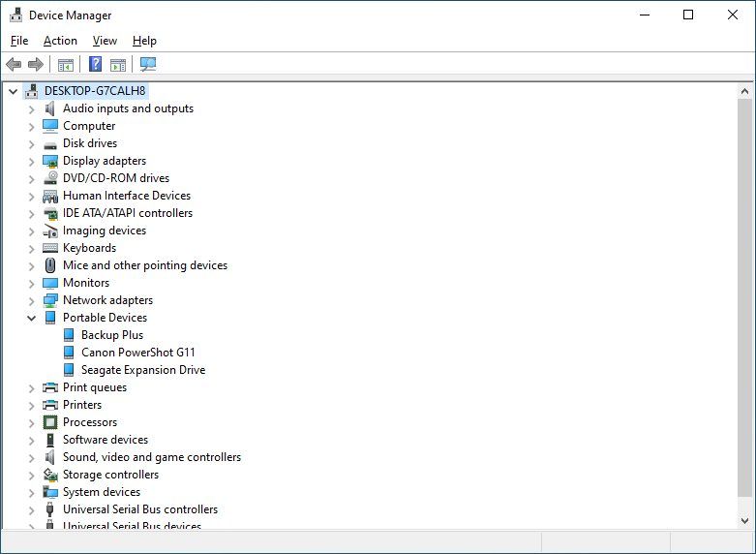Click the Audio inputs and outputs speaker icon

click(50, 108)
